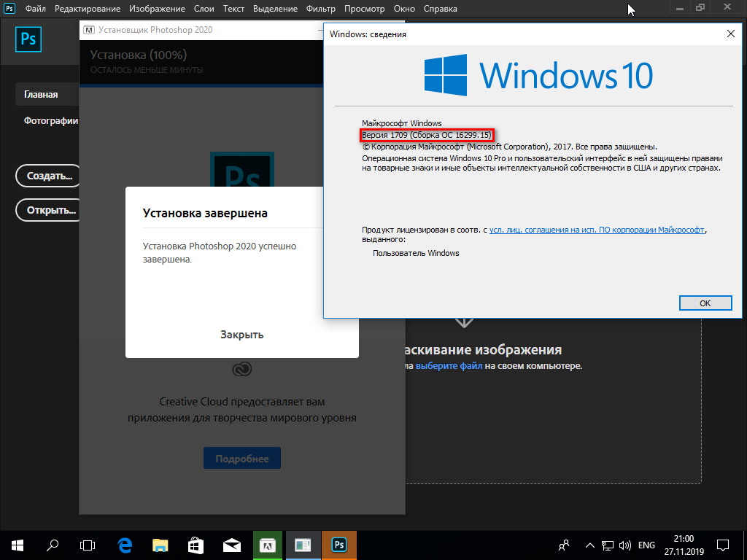Click the Windows 10 logo in dialog
The image size is (747, 560).
tap(538, 75)
